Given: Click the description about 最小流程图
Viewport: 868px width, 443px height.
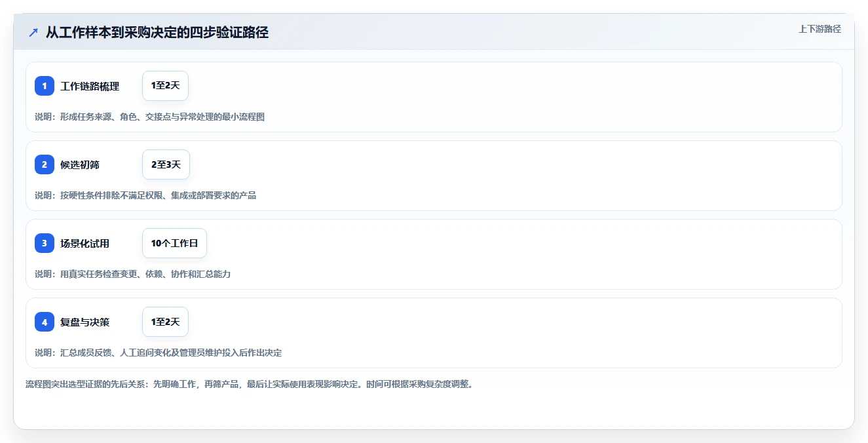Looking at the screenshot, I should [149, 117].
